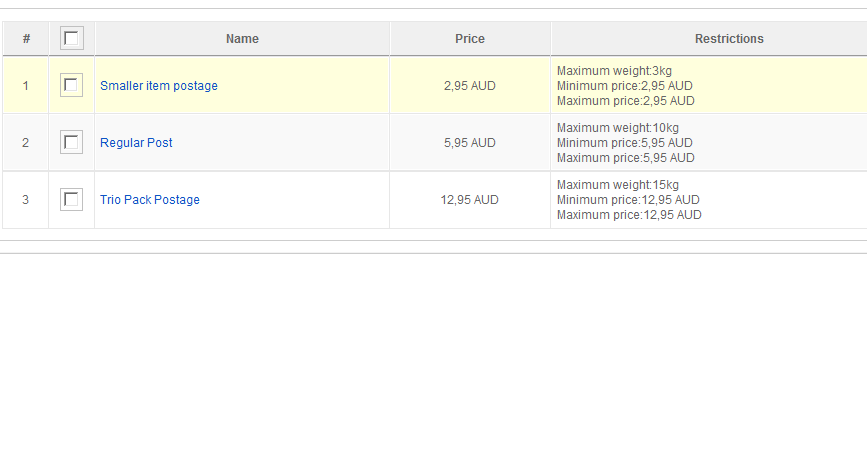Select row number 2 cell
Viewport: 867px width, 460px height.
pos(25,143)
